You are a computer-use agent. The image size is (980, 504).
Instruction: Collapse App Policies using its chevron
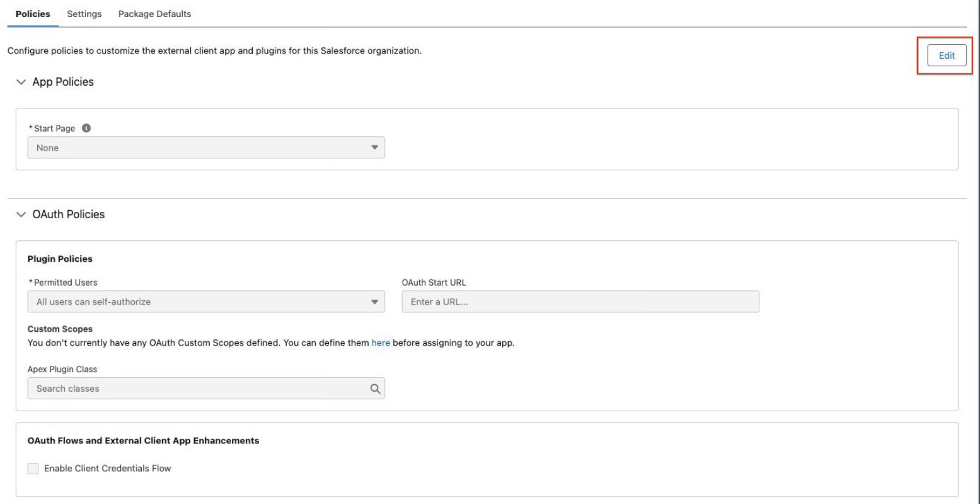[x=23, y=82]
